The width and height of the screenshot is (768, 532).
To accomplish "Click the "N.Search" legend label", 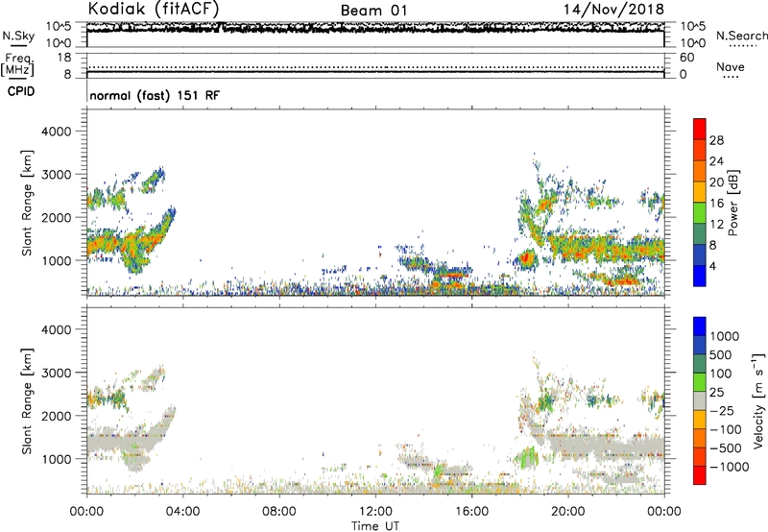I will click(x=742, y=36).
